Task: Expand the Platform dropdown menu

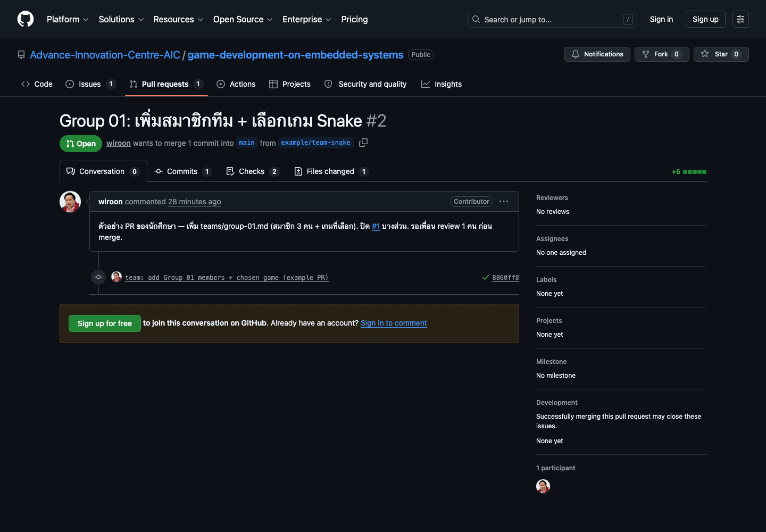Action: click(68, 19)
